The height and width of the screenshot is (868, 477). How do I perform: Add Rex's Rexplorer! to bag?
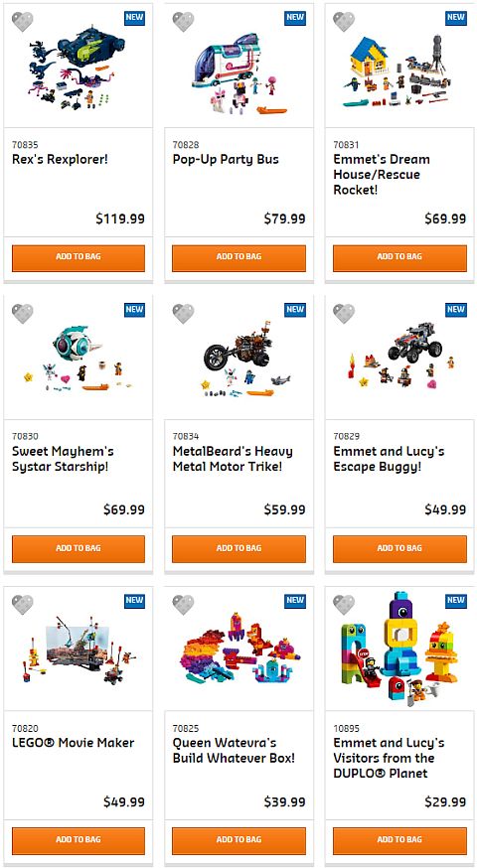[79, 258]
